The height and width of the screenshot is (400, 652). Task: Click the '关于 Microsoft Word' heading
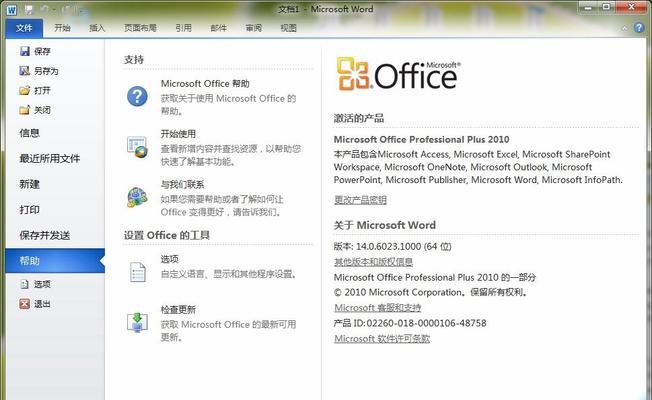point(385,225)
